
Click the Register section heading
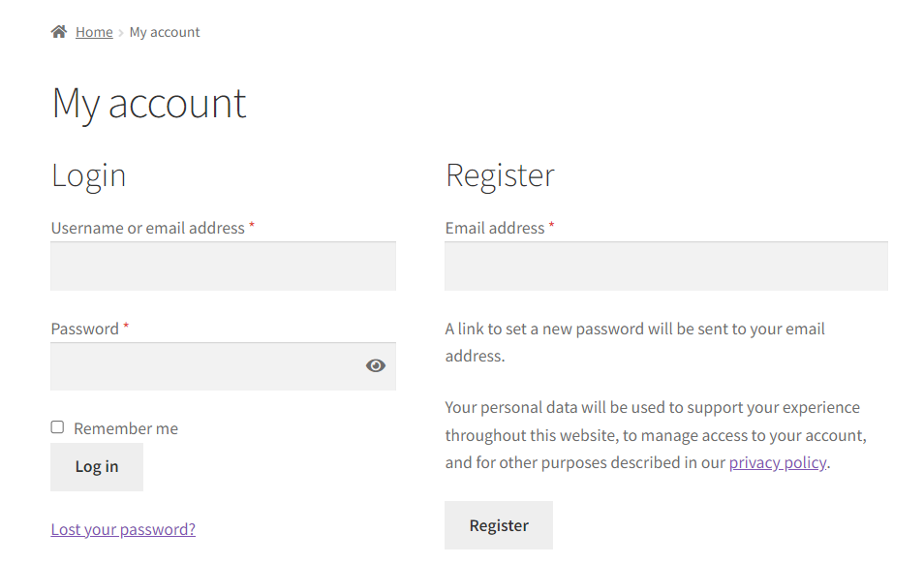coord(500,175)
